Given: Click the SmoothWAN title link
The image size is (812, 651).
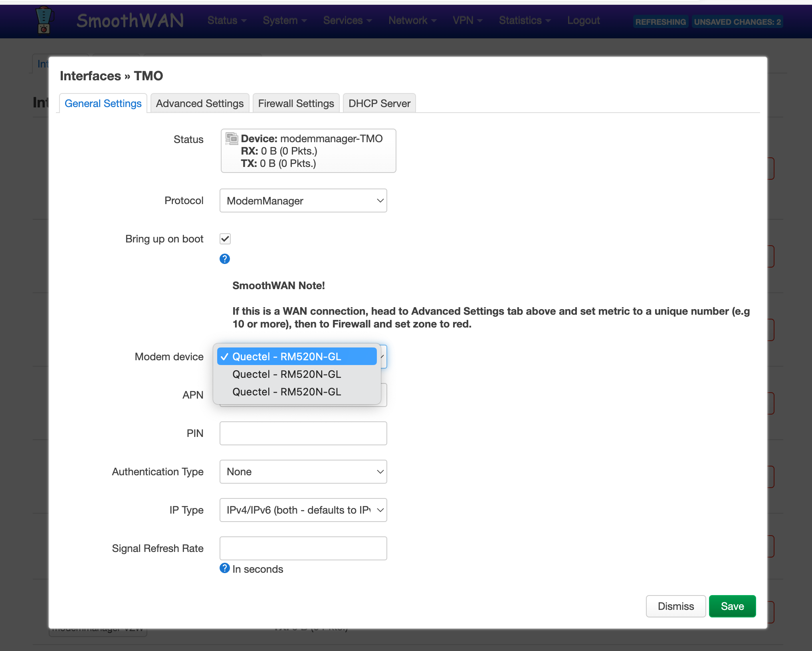Looking at the screenshot, I should click(130, 20).
